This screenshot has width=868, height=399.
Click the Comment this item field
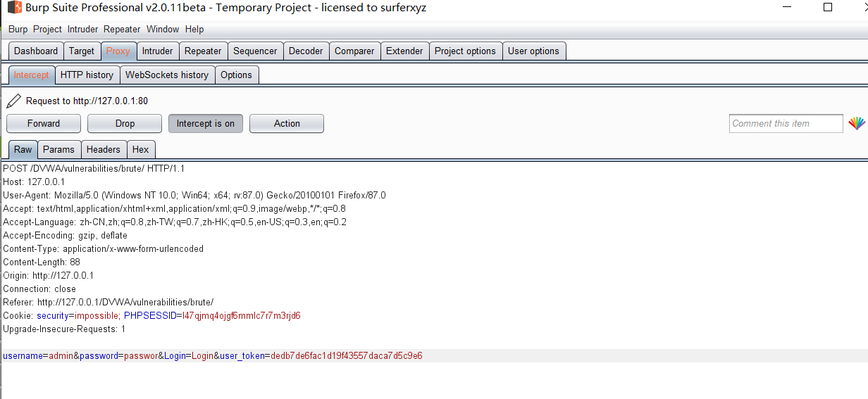click(786, 123)
